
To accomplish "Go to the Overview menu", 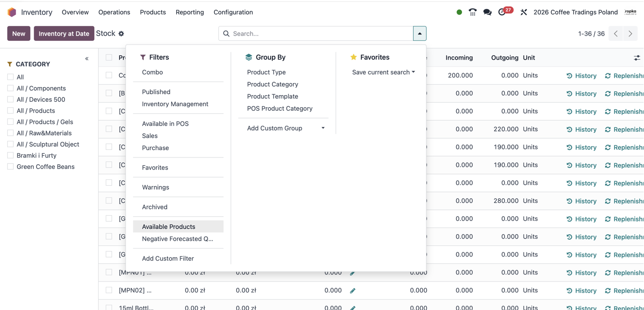I will [x=75, y=12].
